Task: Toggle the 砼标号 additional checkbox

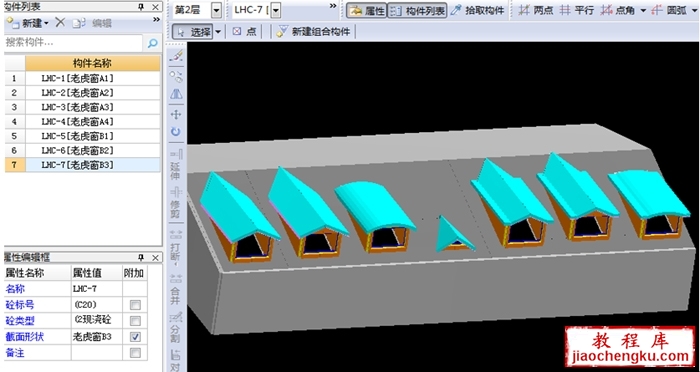Action: (135, 305)
